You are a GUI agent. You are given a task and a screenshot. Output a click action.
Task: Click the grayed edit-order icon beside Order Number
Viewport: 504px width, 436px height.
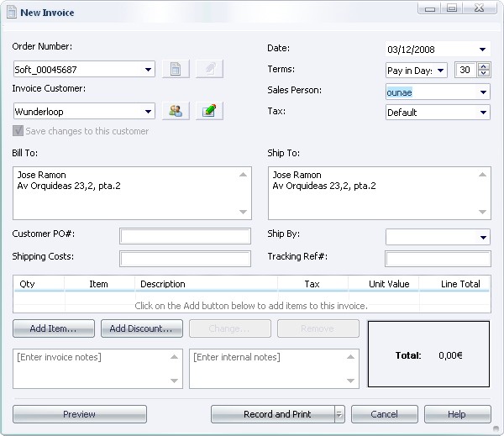tap(209, 69)
